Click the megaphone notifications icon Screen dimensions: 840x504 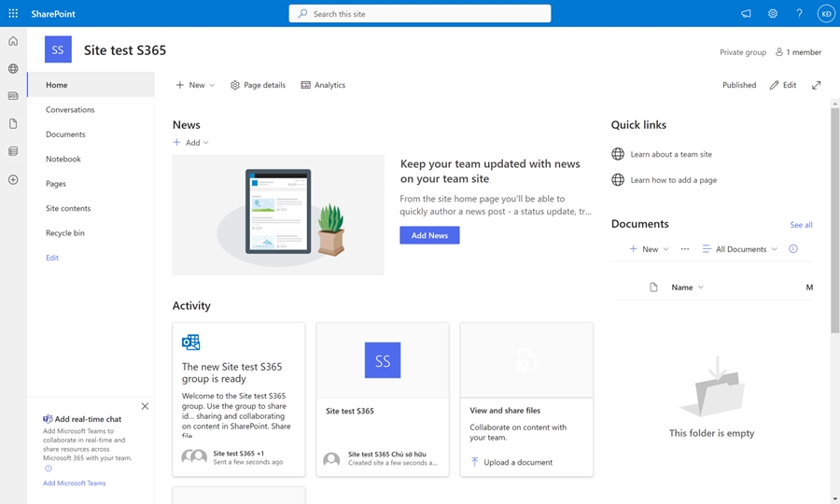(746, 14)
